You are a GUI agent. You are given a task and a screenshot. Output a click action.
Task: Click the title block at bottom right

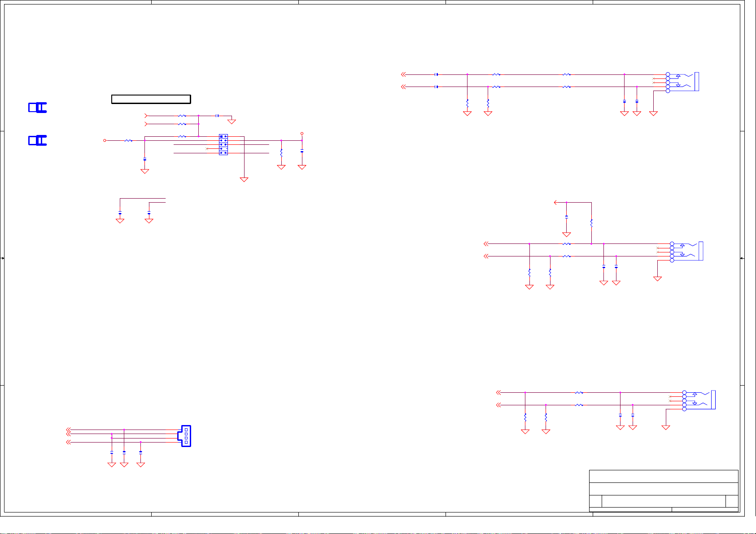(663, 490)
